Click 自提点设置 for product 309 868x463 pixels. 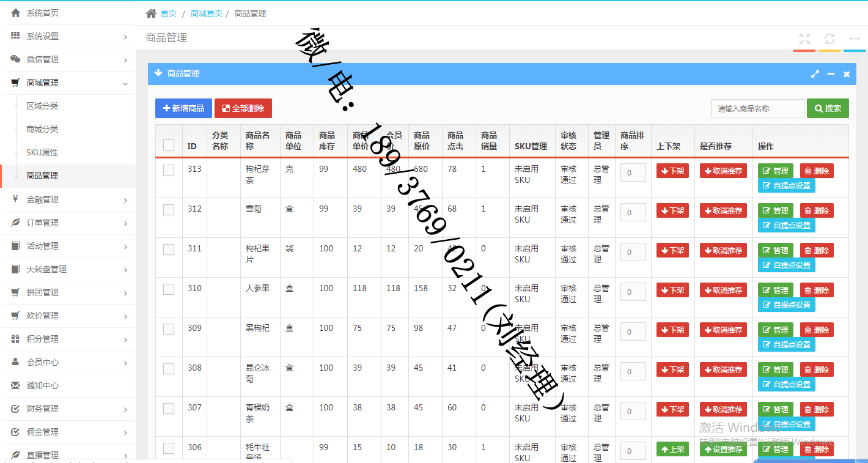pos(787,344)
